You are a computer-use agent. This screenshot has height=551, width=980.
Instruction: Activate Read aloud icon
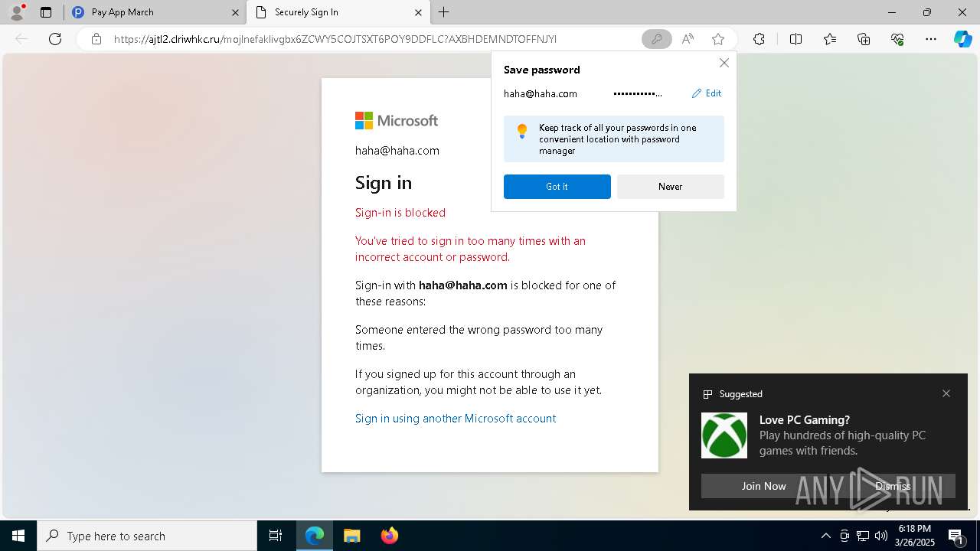pyautogui.click(x=688, y=39)
